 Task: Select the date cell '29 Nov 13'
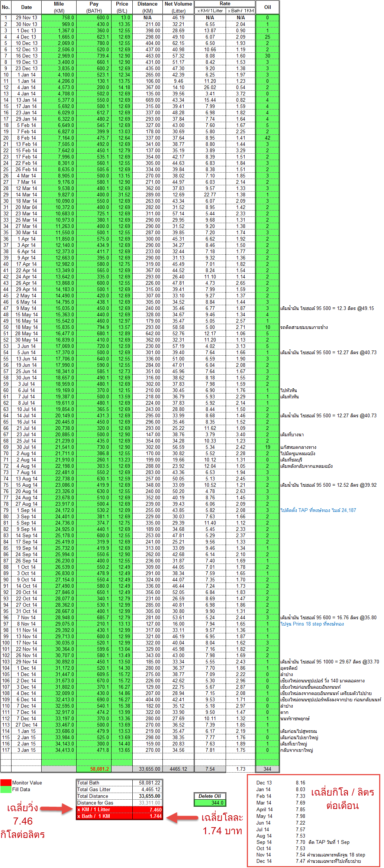pyautogui.click(x=26, y=17)
